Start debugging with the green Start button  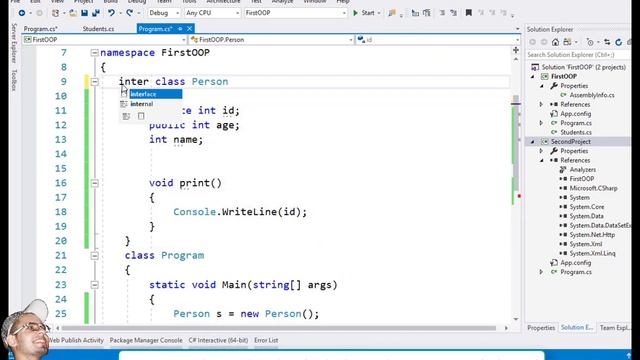point(364,13)
